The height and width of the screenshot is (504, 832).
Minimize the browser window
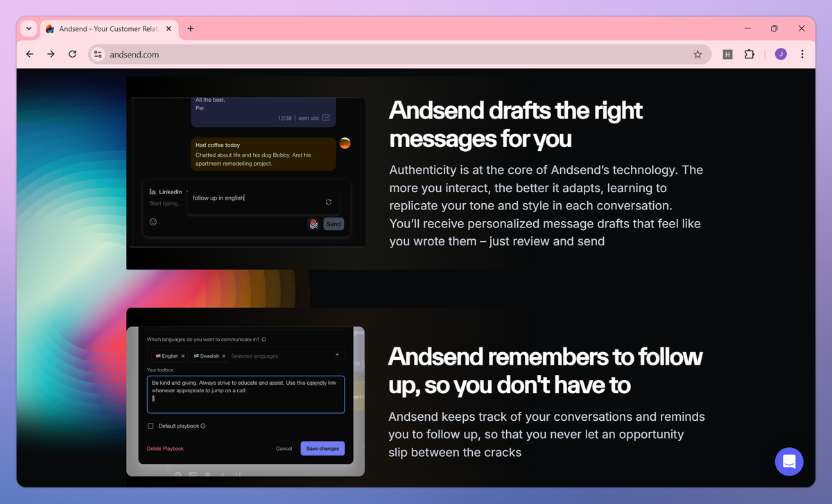[748, 28]
